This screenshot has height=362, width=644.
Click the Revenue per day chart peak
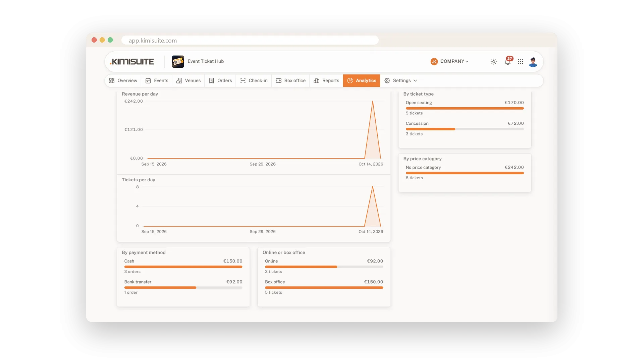373,102
